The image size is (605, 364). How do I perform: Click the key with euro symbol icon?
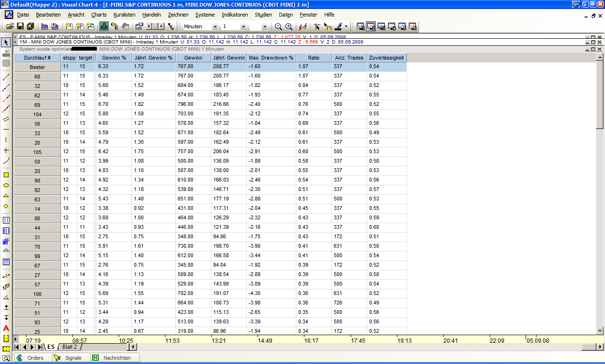(x=115, y=26)
